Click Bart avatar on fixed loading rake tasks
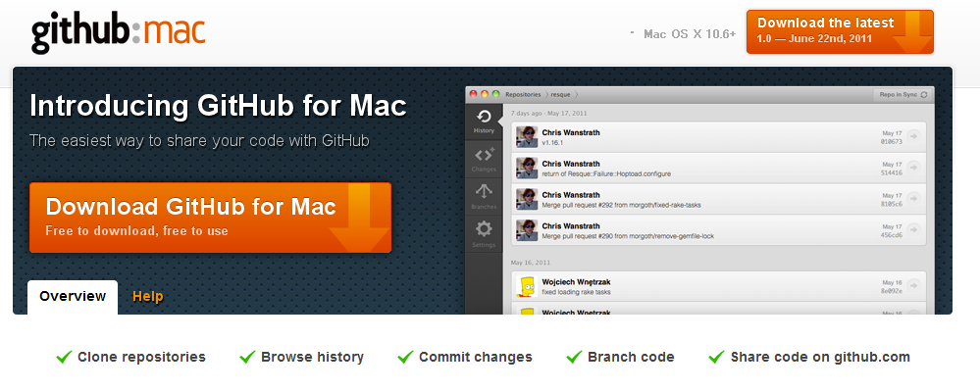 coord(527,286)
